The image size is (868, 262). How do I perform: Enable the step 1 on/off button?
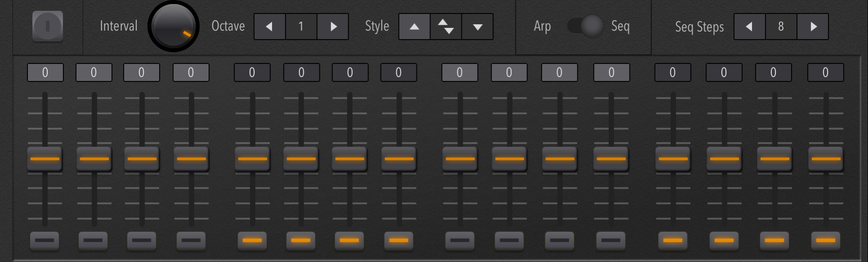coord(45,240)
